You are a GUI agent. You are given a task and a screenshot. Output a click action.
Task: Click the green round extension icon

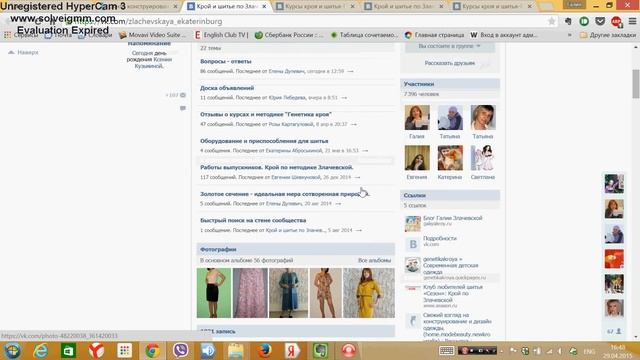(584, 21)
